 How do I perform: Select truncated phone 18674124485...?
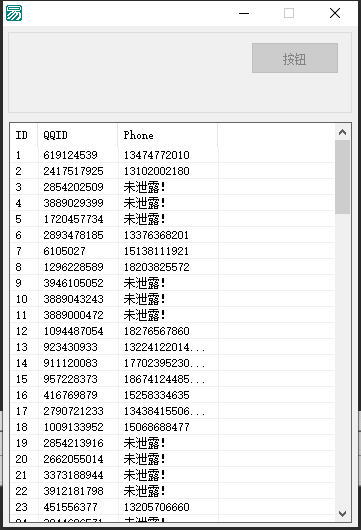(x=164, y=379)
